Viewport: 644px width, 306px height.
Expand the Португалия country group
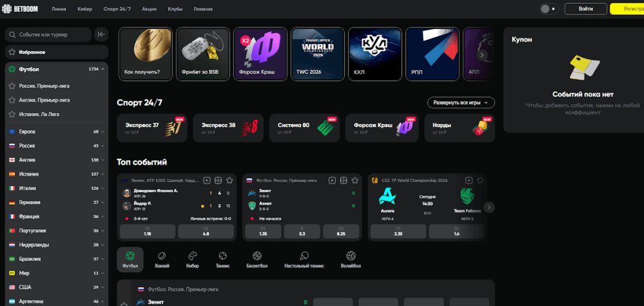[x=103, y=231]
